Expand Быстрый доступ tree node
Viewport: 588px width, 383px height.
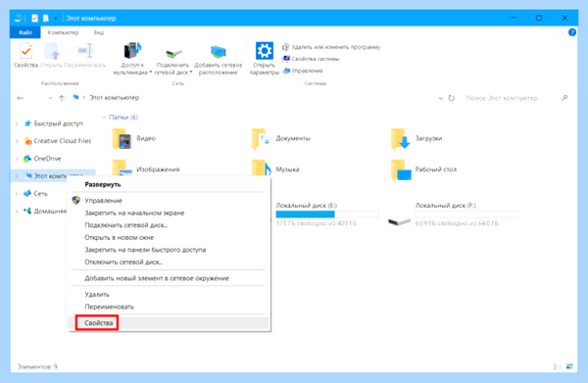(x=17, y=123)
